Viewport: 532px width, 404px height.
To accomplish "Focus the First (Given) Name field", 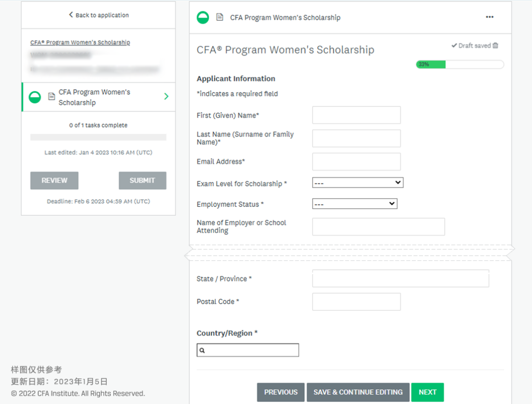I will pyautogui.click(x=356, y=115).
